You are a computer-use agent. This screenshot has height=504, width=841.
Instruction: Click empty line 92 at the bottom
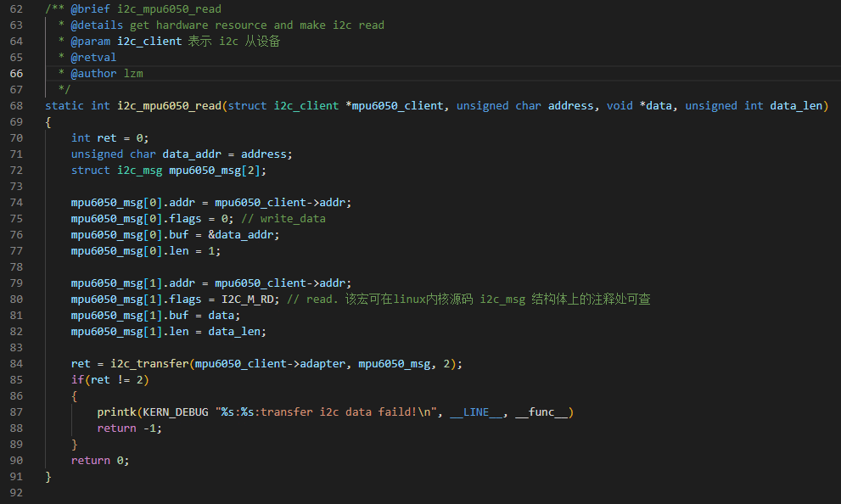[429, 492]
